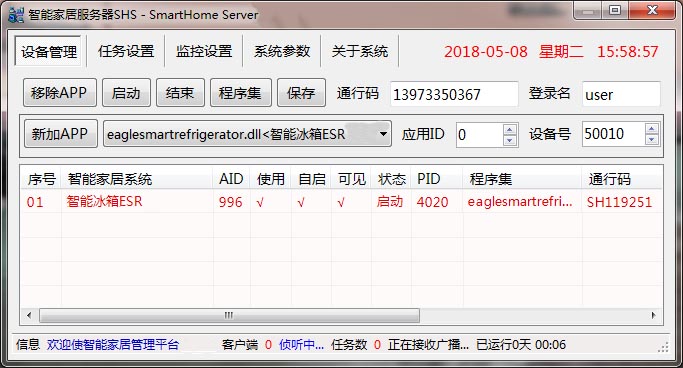Expand the eaglesmartrefrigerator.dll dropdown
Viewport: 683px width, 368px height.
(383, 134)
